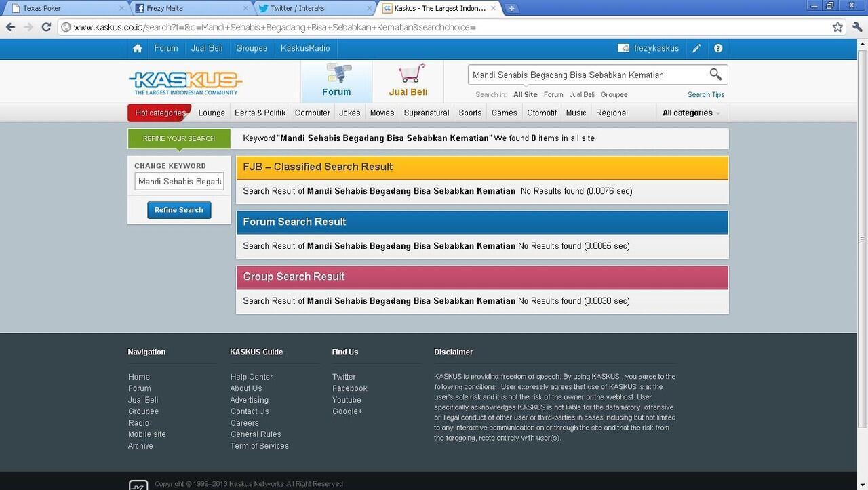Open Groupee in the top blue menu
Image resolution: width=868 pixels, height=490 pixels.
pyautogui.click(x=252, y=49)
